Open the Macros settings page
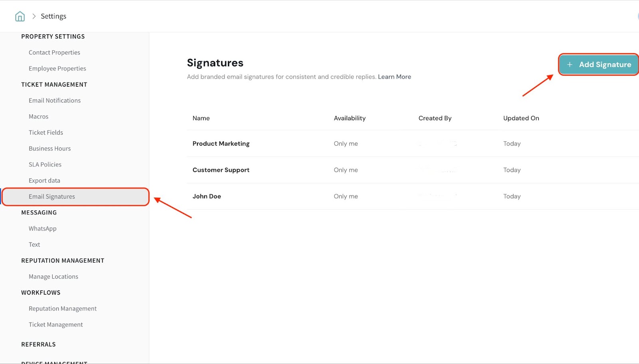 pos(38,117)
